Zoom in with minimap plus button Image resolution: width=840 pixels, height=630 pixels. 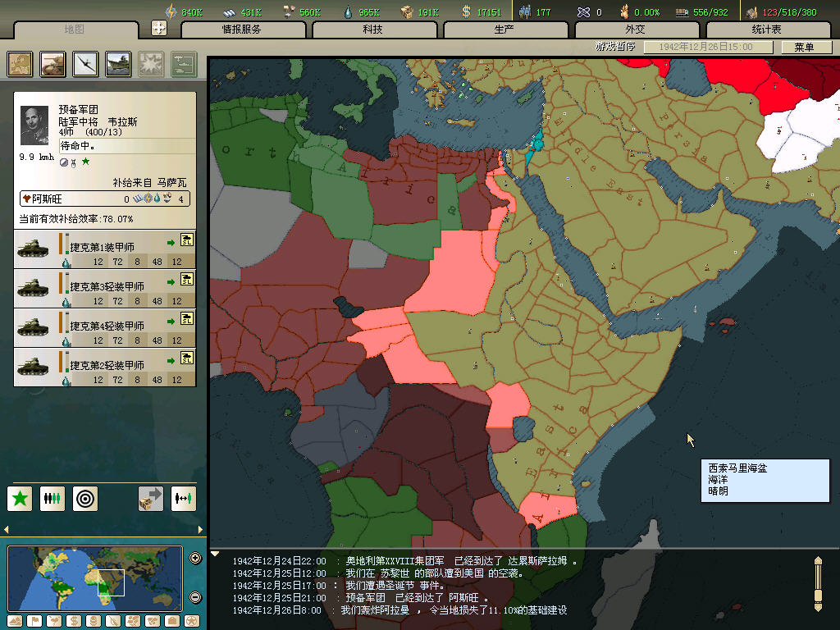[195, 558]
